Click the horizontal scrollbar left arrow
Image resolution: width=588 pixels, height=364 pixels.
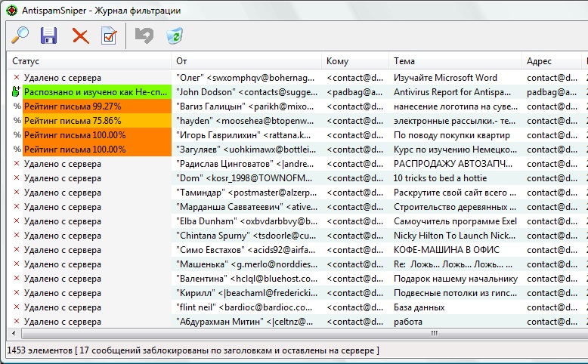[x=14, y=333]
